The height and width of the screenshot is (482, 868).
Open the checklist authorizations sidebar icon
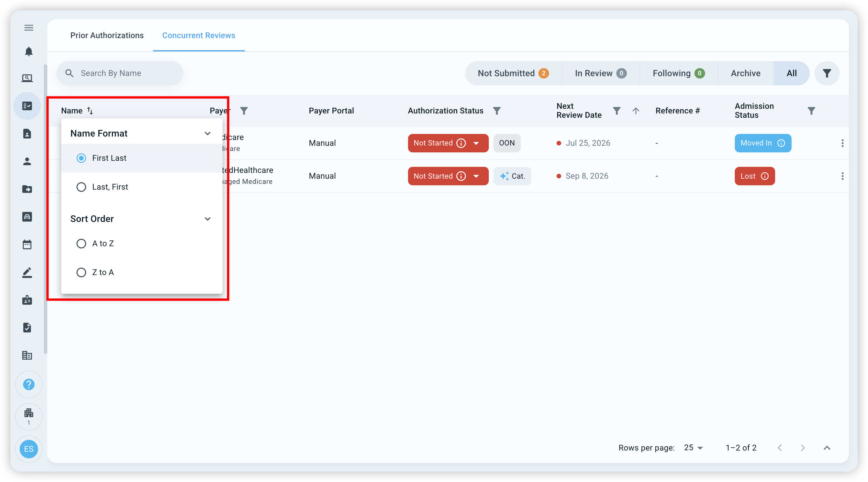(x=27, y=106)
